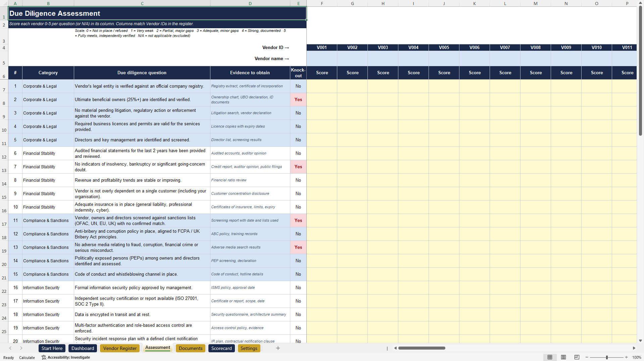Switch to Page Layout view icon
644x361 pixels.
(x=563, y=357)
